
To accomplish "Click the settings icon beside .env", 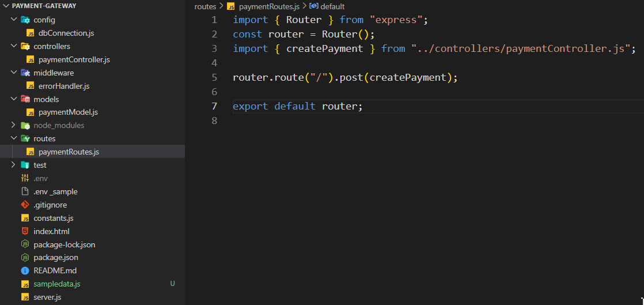I will coord(25,178).
